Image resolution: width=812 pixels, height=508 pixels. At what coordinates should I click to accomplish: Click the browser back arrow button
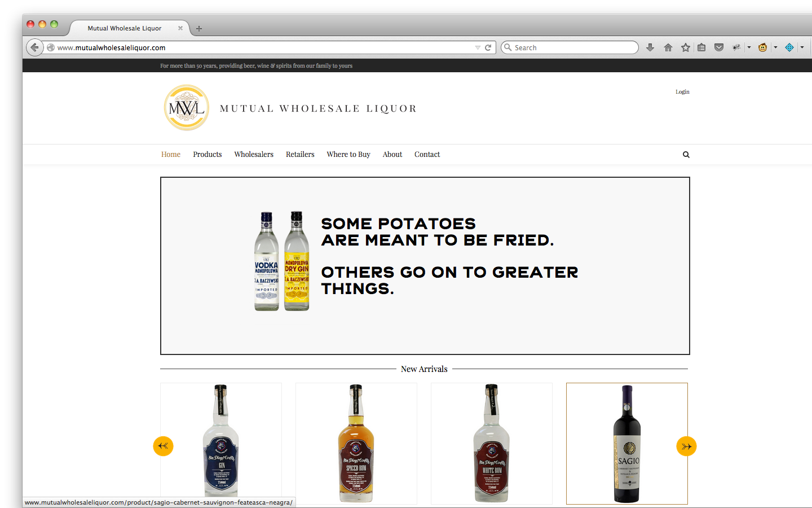(34, 47)
